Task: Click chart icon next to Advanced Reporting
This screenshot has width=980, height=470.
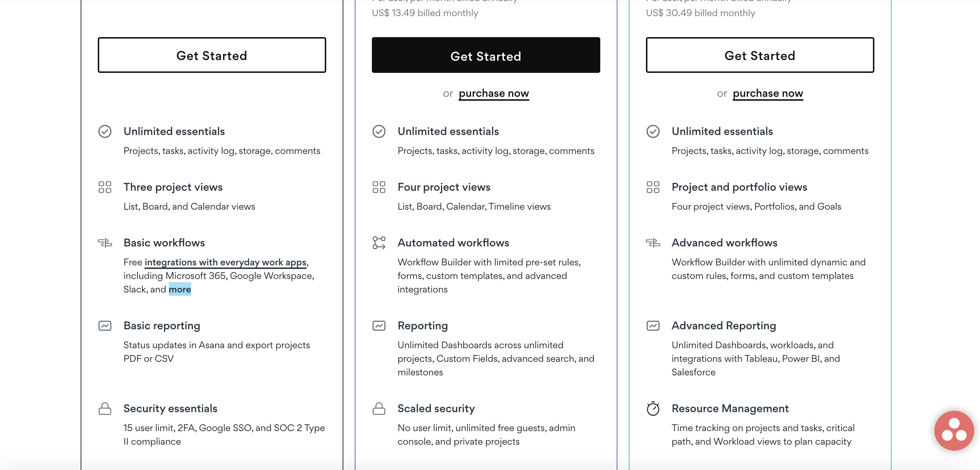Action: point(653,326)
